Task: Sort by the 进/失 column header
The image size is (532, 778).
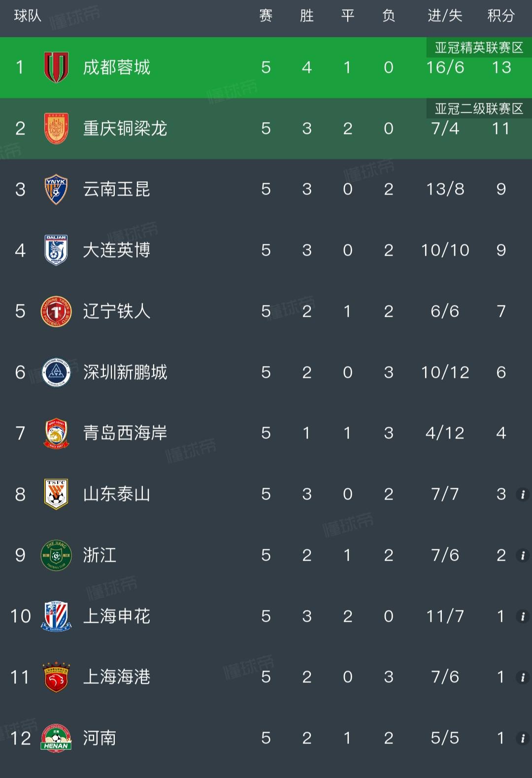Action: [445, 16]
